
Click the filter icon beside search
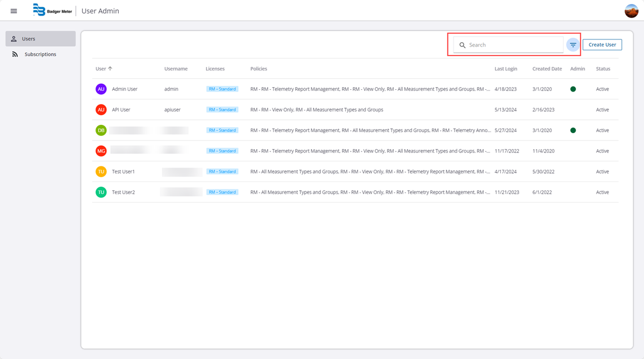pos(573,45)
